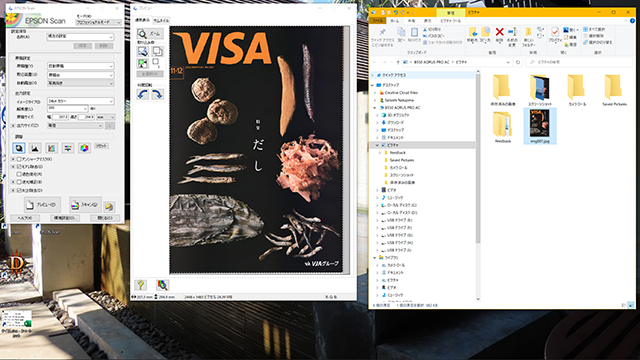Open the Image Type dropdown

tap(80, 101)
